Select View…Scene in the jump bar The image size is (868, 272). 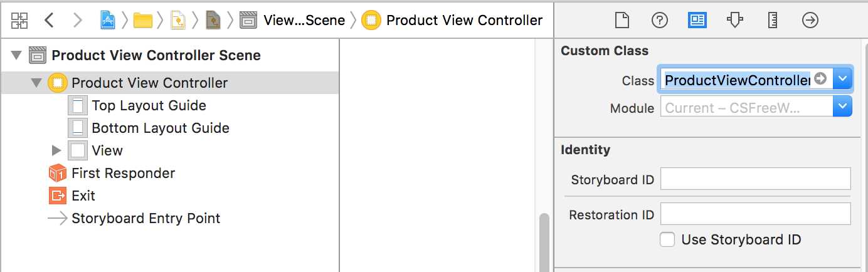pyautogui.click(x=292, y=20)
